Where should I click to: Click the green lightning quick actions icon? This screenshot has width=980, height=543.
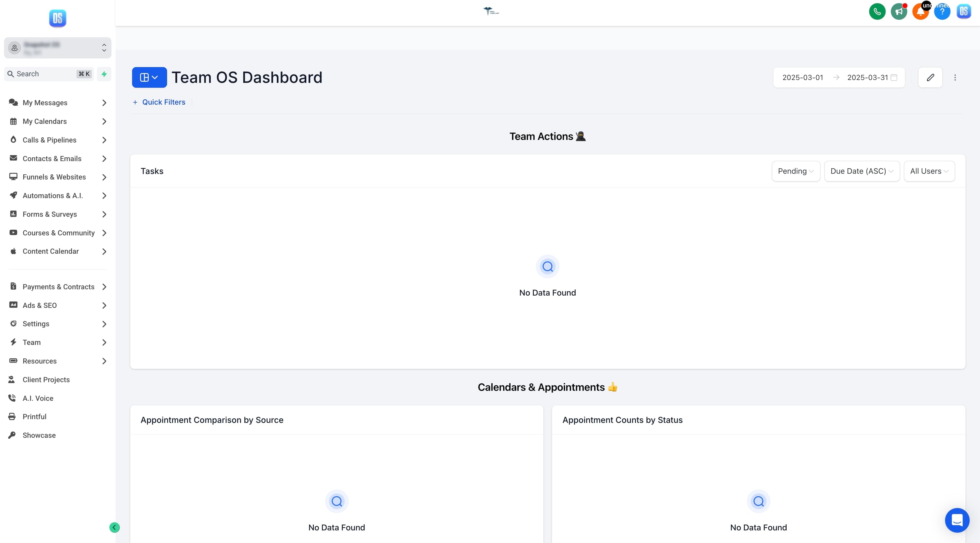pos(104,74)
